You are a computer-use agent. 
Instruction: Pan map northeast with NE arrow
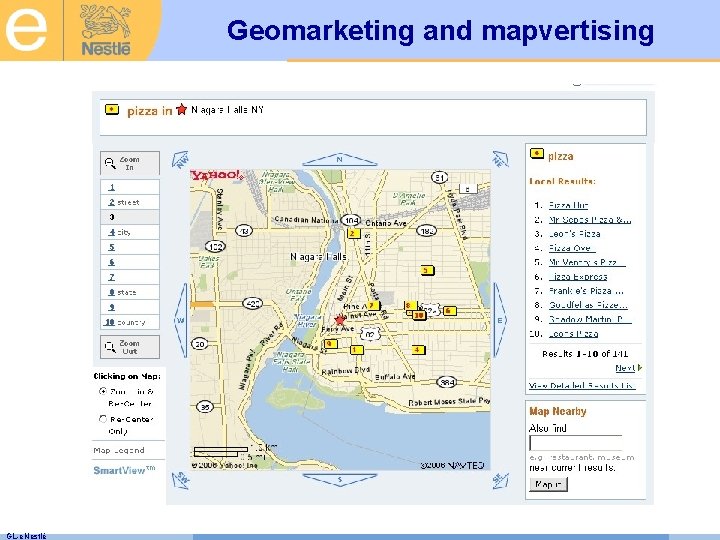point(500,159)
